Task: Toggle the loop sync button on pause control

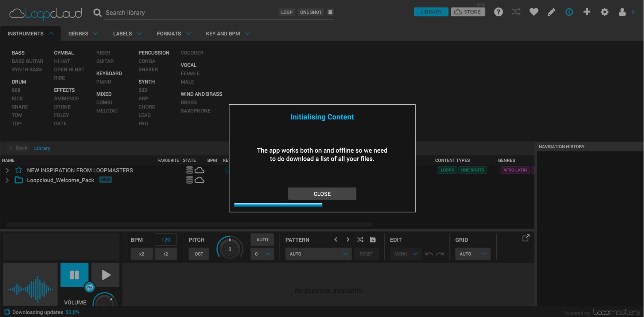Action: pyautogui.click(x=89, y=287)
